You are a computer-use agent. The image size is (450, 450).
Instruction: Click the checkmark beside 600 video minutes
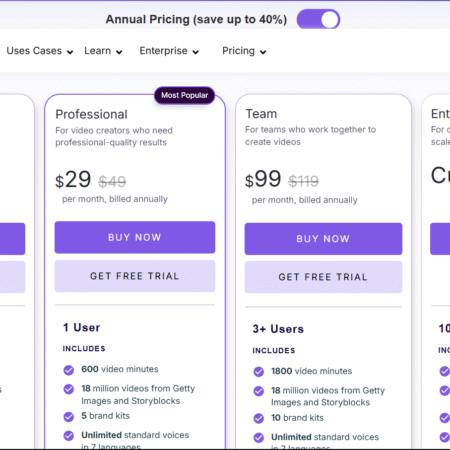(x=69, y=370)
